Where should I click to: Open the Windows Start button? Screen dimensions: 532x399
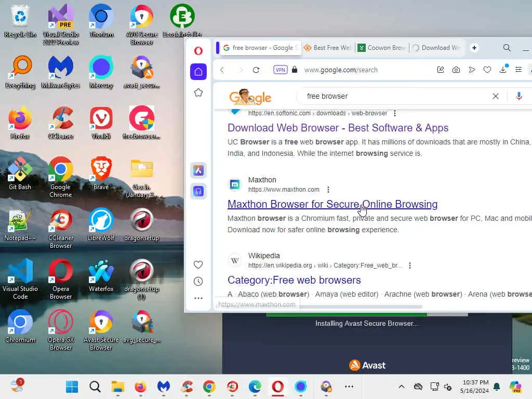point(72,387)
